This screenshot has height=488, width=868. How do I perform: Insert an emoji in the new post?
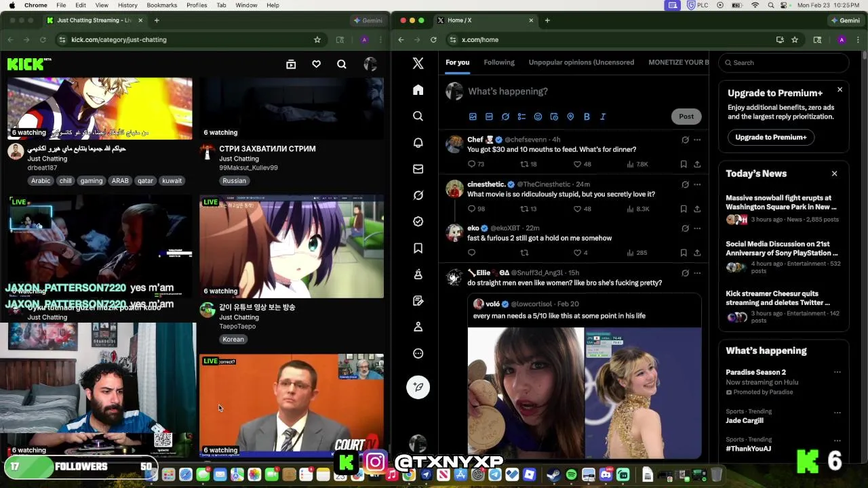coord(538,117)
